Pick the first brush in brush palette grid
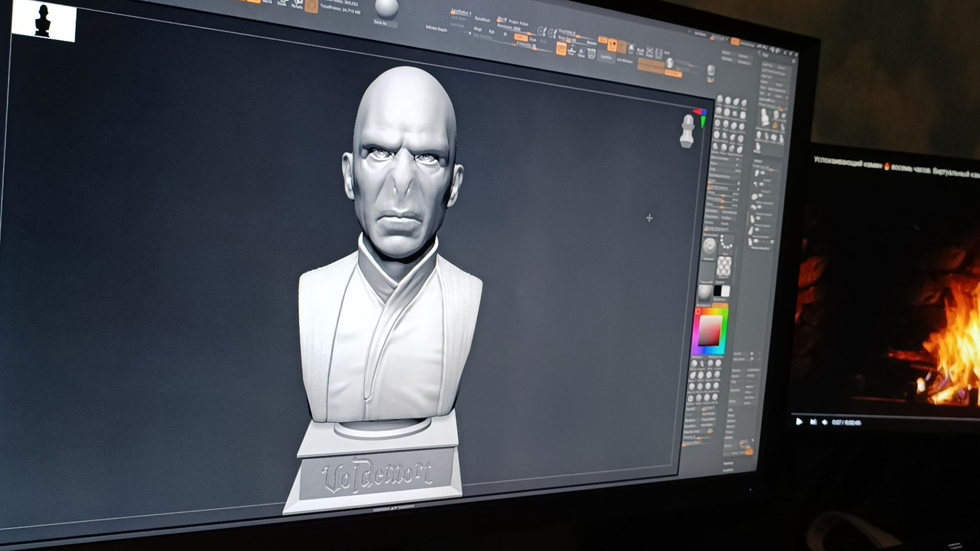The image size is (980, 551). pyautogui.click(x=720, y=99)
